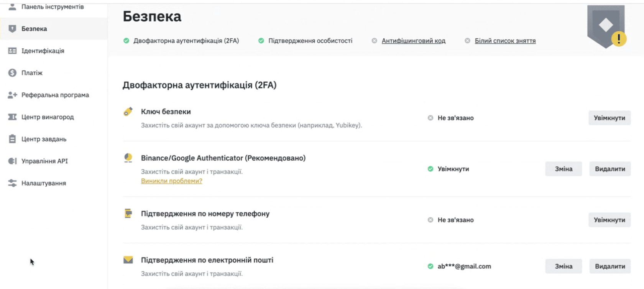Enable Підтвердження по номеру телефону
644x289 pixels.
point(609,220)
